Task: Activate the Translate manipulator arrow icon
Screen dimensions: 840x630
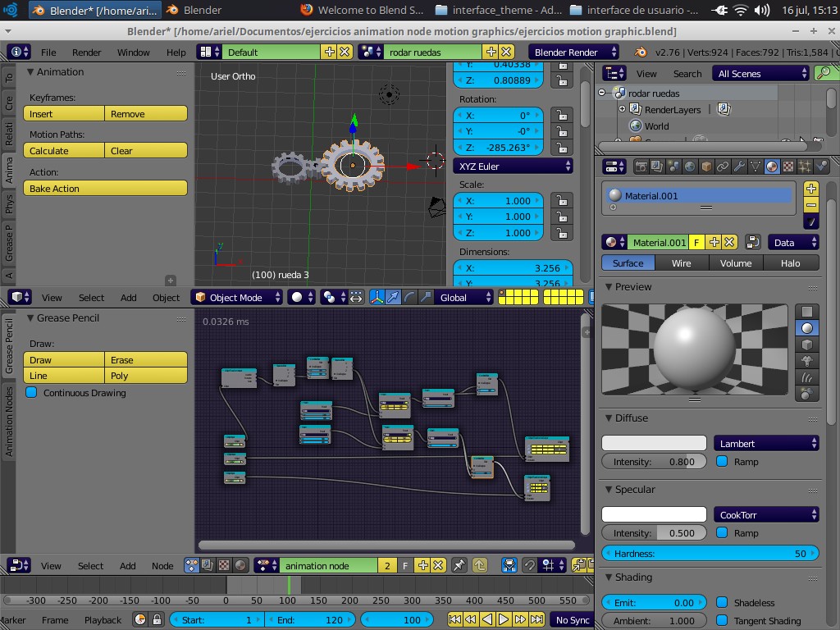Action: [x=392, y=297]
